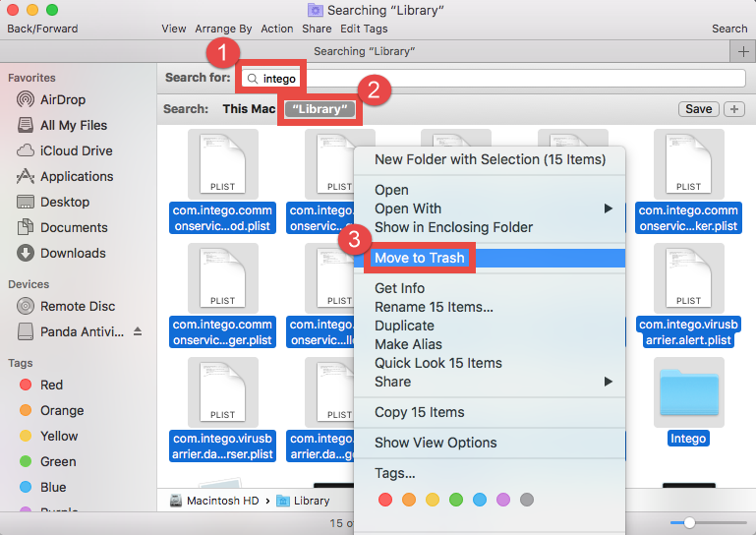The height and width of the screenshot is (535, 756).
Task: Click Macintosh HD in path bar
Action: pos(214,501)
